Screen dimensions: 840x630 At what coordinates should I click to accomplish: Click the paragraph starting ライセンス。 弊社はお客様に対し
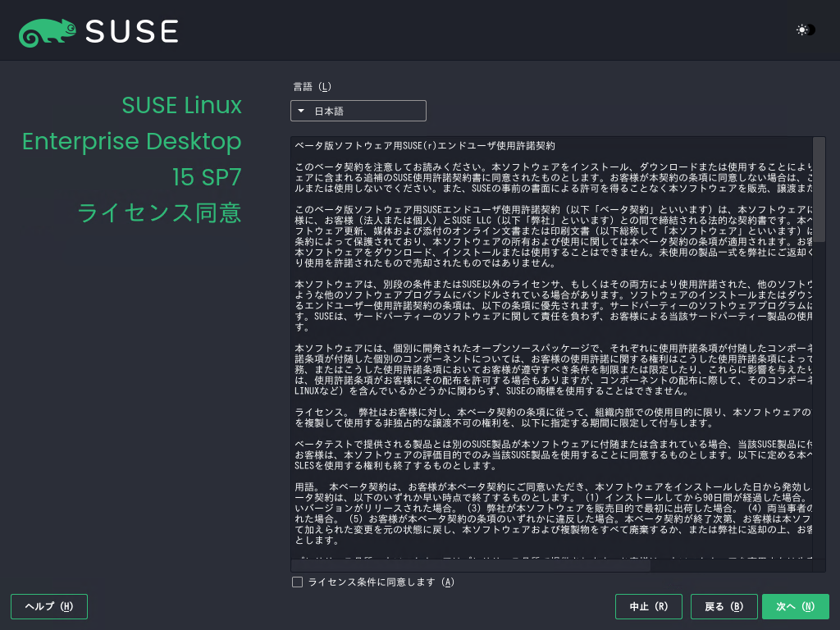(554, 418)
